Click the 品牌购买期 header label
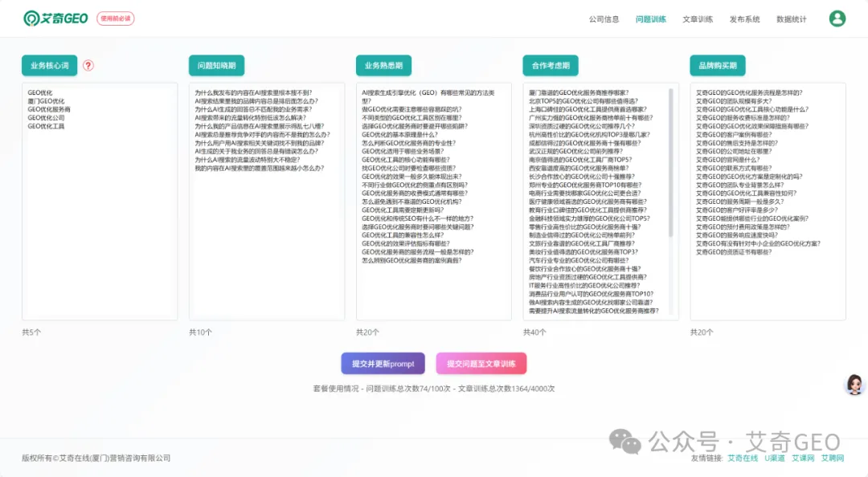 click(718, 66)
